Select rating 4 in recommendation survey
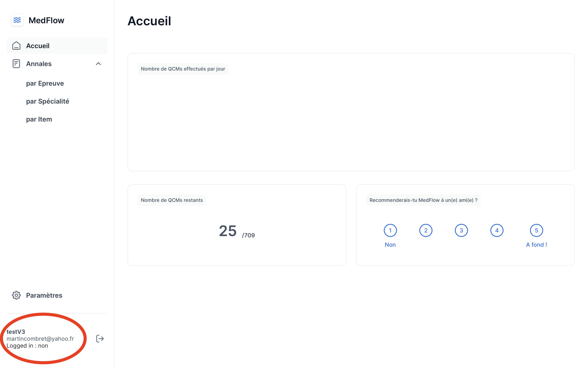This screenshot has height=367, width=588. [497, 230]
